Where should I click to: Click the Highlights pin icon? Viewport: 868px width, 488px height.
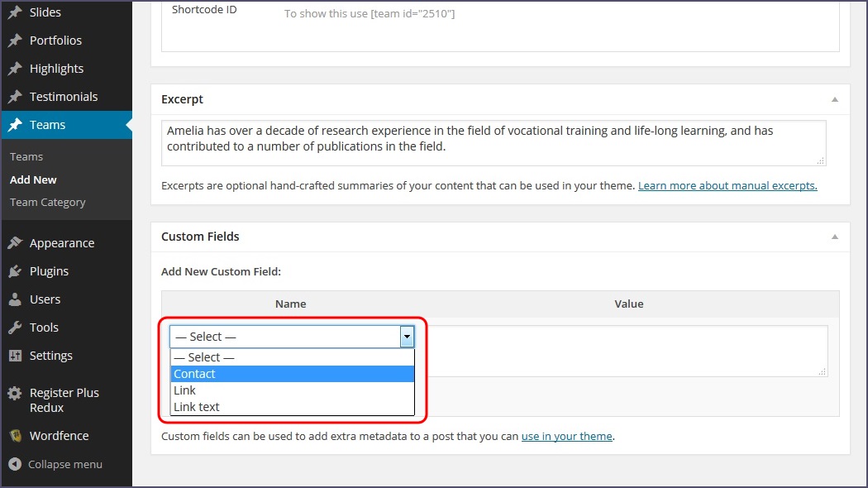[x=15, y=69]
